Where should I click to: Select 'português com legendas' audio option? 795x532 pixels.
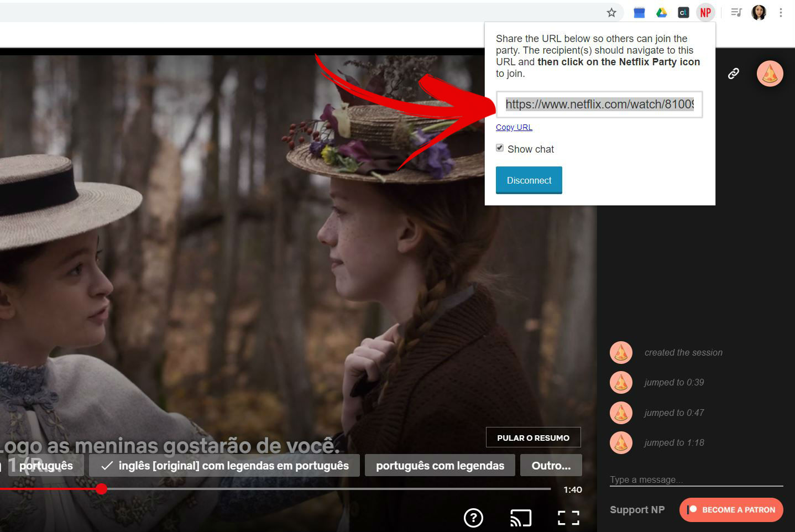(x=440, y=466)
